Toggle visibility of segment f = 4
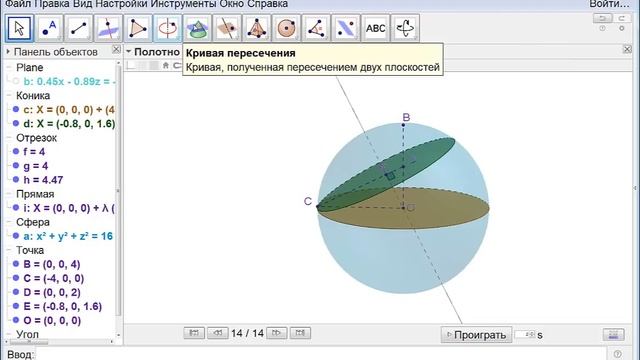Viewport: 640px width, 360px height. click(16, 151)
